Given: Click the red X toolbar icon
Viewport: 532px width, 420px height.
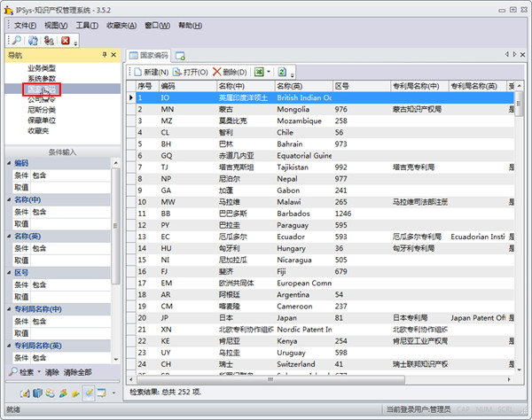Looking at the screenshot, I should coord(65,41).
